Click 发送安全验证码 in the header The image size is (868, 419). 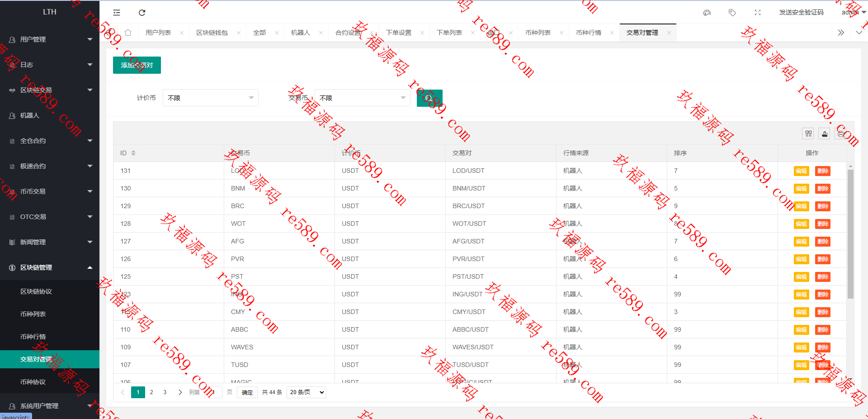pos(801,13)
